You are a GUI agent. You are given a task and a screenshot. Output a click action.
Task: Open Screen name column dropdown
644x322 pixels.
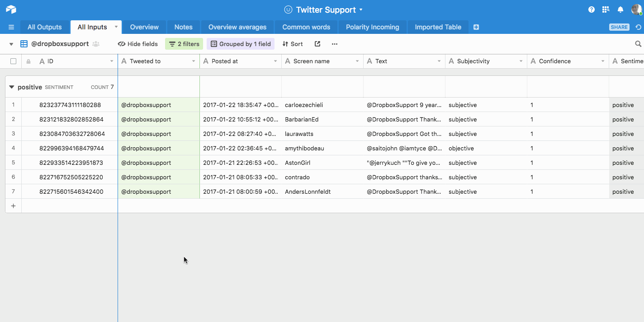(x=357, y=61)
